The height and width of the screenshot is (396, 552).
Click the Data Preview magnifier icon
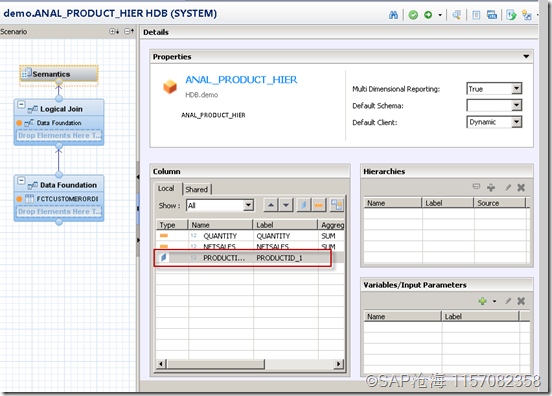457,15
